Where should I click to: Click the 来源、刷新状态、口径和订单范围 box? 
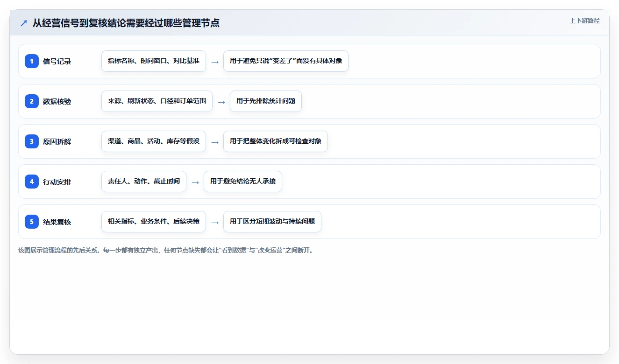[157, 101]
